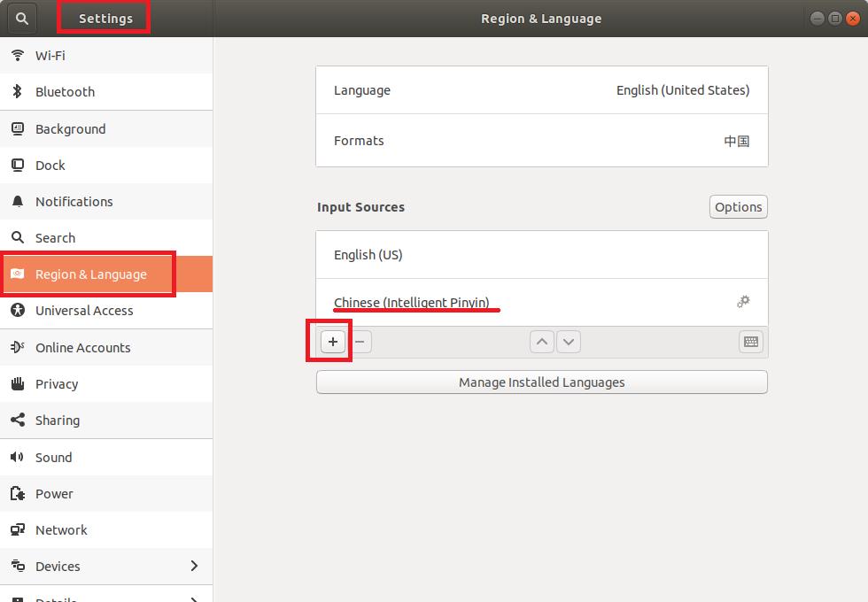The height and width of the screenshot is (602, 868).
Task: Open input source Options
Action: tap(738, 206)
